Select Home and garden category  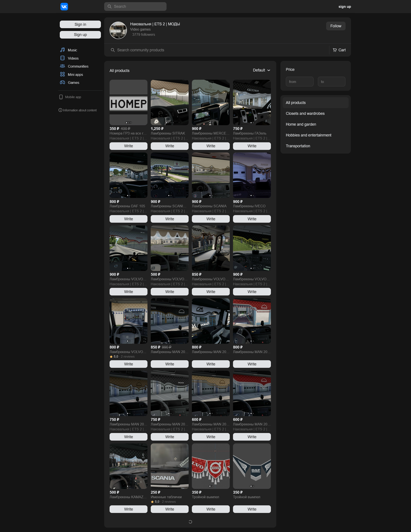pyautogui.click(x=316, y=124)
